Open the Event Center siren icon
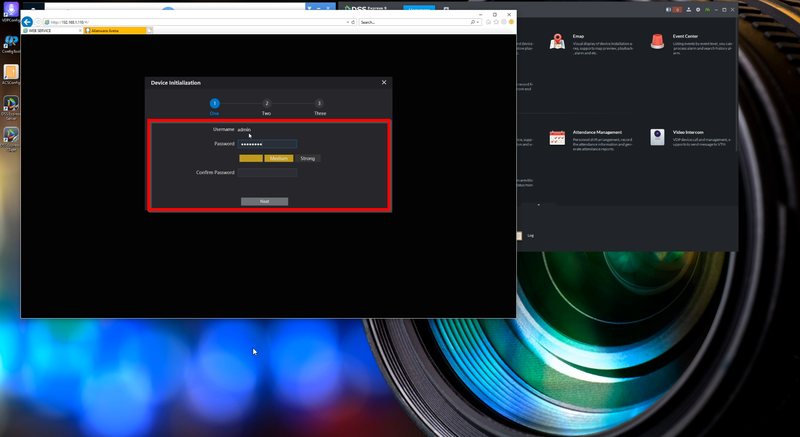Viewport: 800px width, 437px height. [657, 42]
